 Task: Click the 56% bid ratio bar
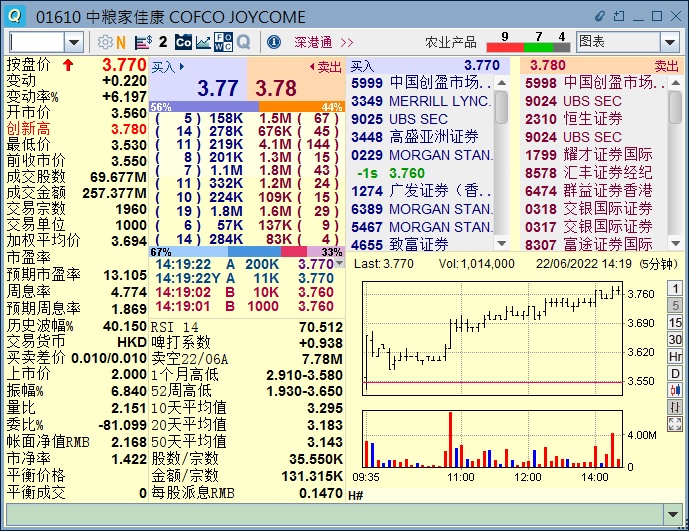(204, 106)
